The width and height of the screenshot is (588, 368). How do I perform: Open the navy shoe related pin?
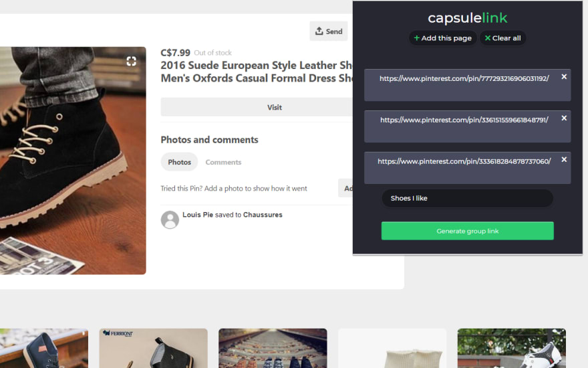[44, 349]
